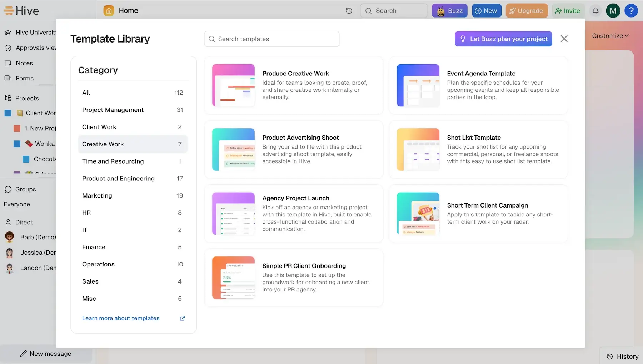Image resolution: width=643 pixels, height=364 pixels.
Task: Click the New Project orange color square
Action: [17, 129]
